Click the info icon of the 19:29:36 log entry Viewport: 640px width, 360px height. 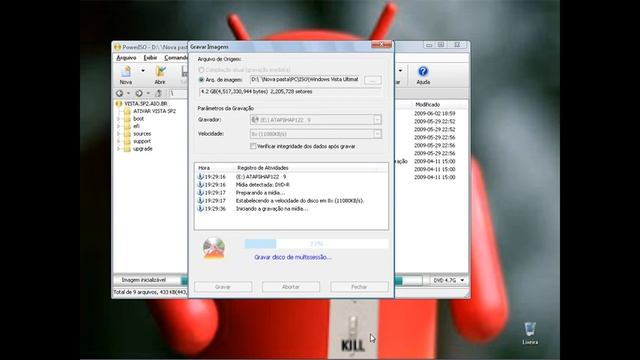(200, 209)
